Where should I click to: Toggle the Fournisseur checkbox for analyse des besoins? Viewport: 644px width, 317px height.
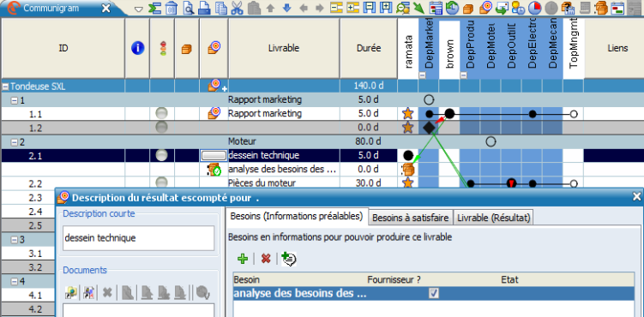click(433, 293)
